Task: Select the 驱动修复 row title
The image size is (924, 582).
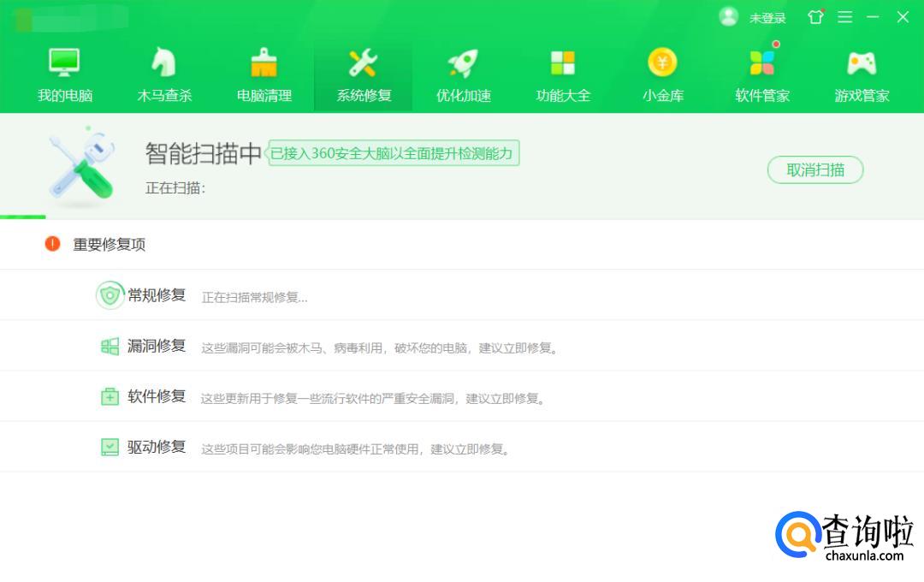Action: point(157,447)
